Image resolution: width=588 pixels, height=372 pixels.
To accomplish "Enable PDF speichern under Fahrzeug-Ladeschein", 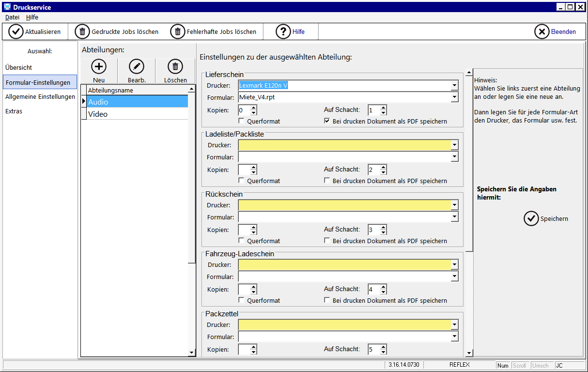I will (x=327, y=300).
